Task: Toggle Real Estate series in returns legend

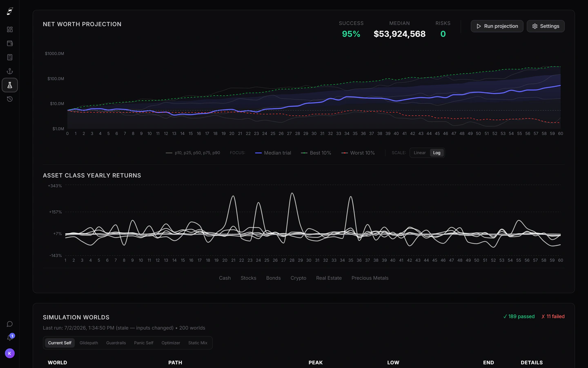Action: coord(329,278)
